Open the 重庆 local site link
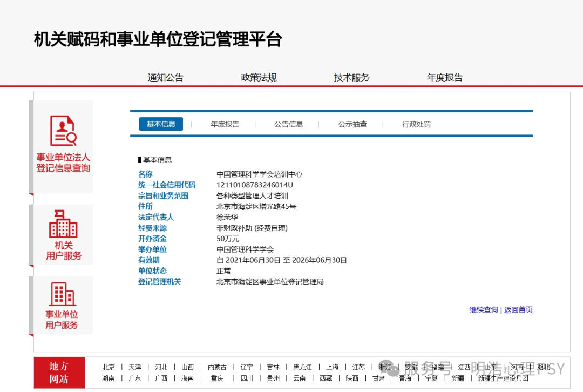583x392 pixels. (217, 379)
